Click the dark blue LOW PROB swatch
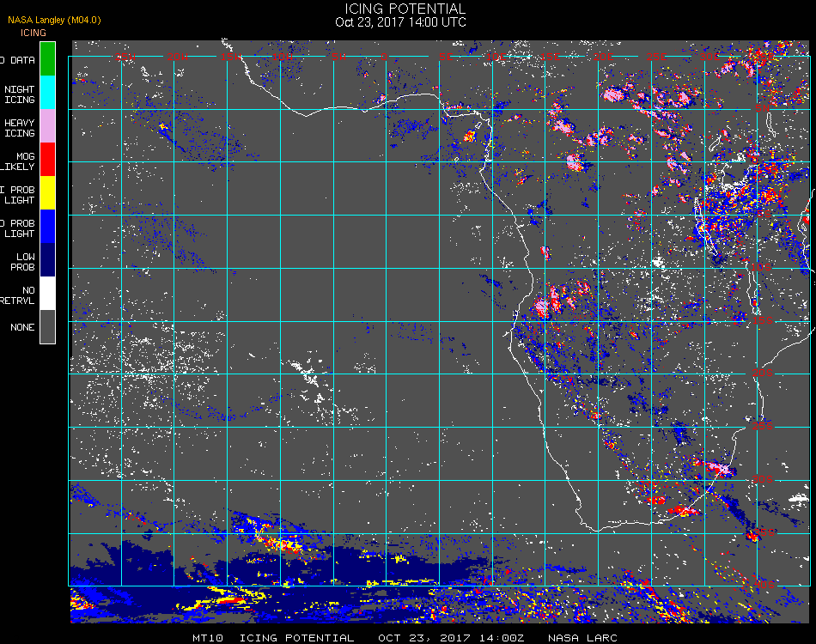 coord(47,260)
